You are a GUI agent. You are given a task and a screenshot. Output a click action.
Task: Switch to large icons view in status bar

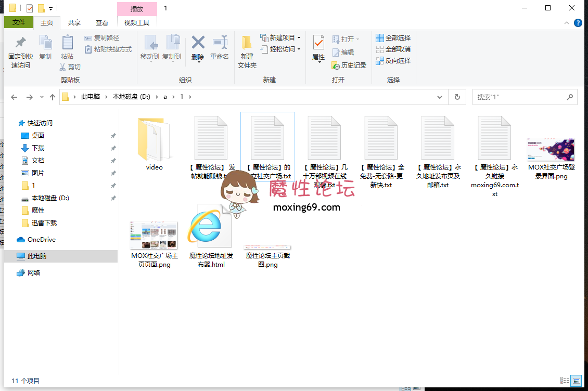pyautogui.click(x=576, y=381)
